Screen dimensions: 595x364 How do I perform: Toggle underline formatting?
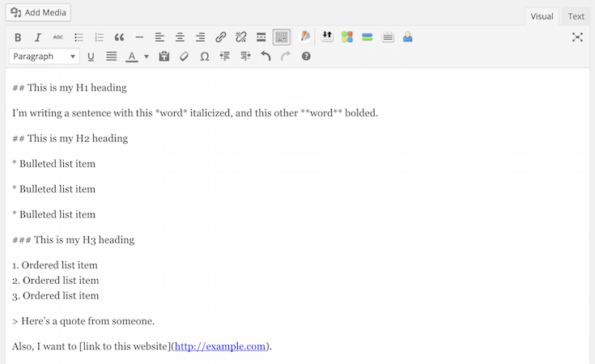(91, 57)
